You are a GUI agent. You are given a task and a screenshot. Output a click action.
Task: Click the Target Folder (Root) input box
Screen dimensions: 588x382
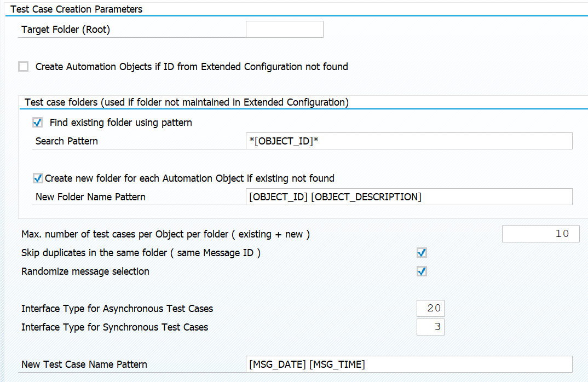(x=285, y=30)
